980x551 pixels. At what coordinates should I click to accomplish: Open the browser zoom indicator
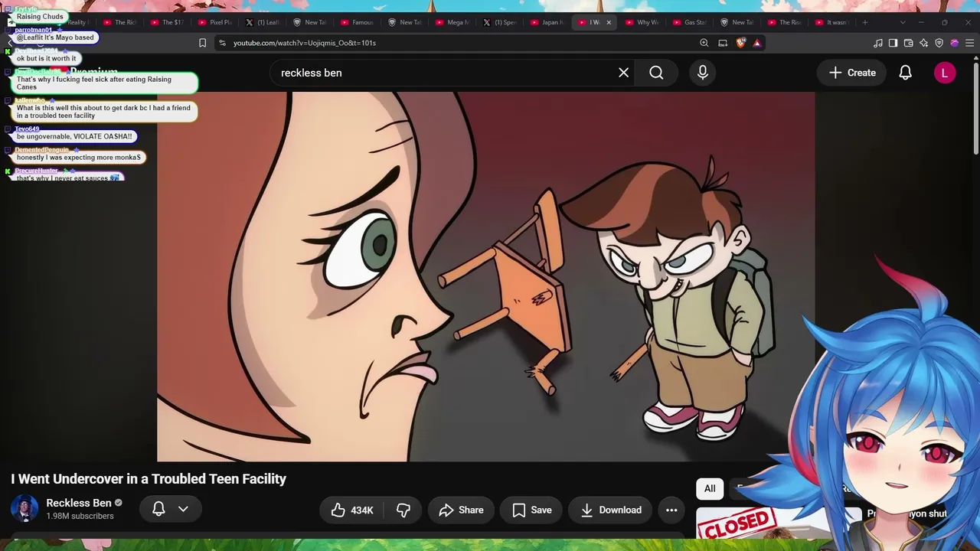[704, 43]
